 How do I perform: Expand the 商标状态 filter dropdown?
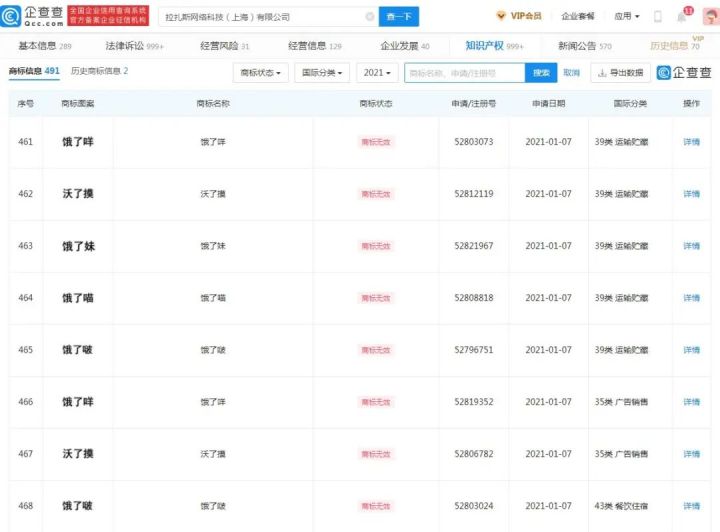[262, 73]
